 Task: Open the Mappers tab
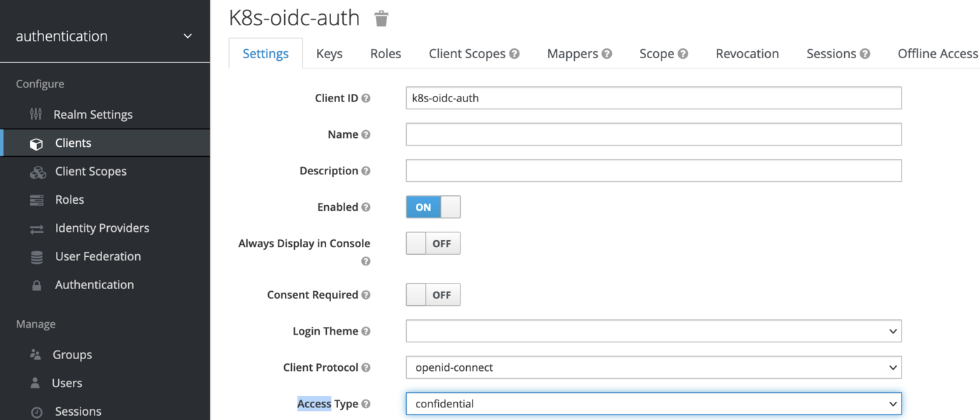[x=573, y=53]
